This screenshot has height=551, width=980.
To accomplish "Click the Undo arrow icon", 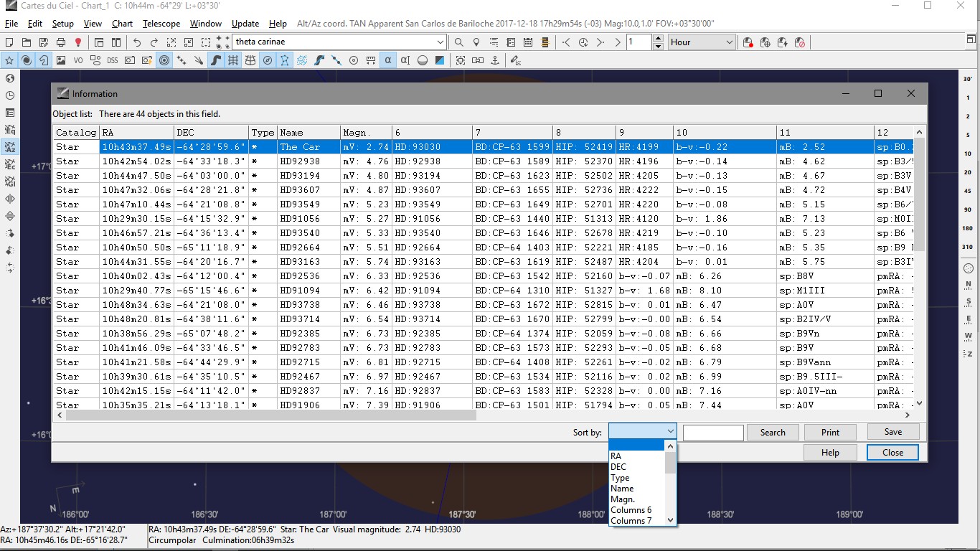I will click(x=137, y=42).
